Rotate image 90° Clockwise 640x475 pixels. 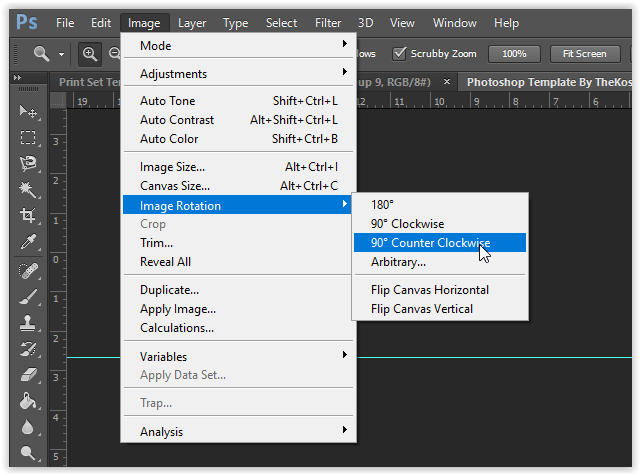[x=440, y=224]
